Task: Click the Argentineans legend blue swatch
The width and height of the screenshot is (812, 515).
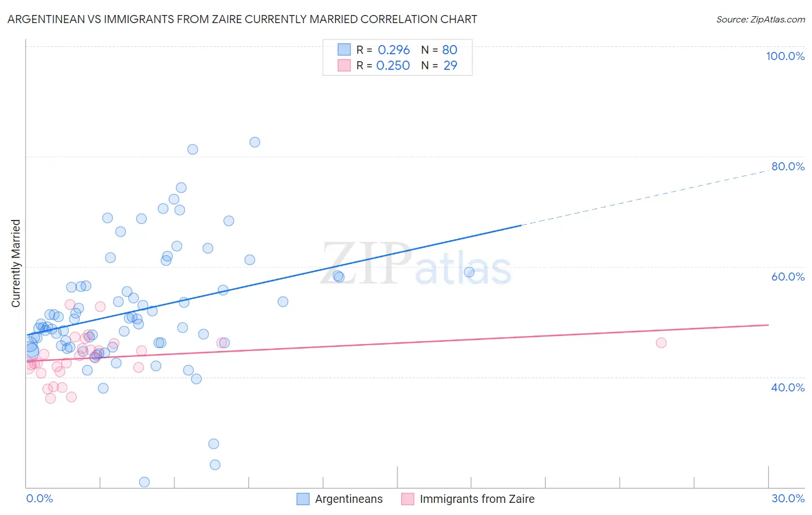Action: click(x=303, y=499)
